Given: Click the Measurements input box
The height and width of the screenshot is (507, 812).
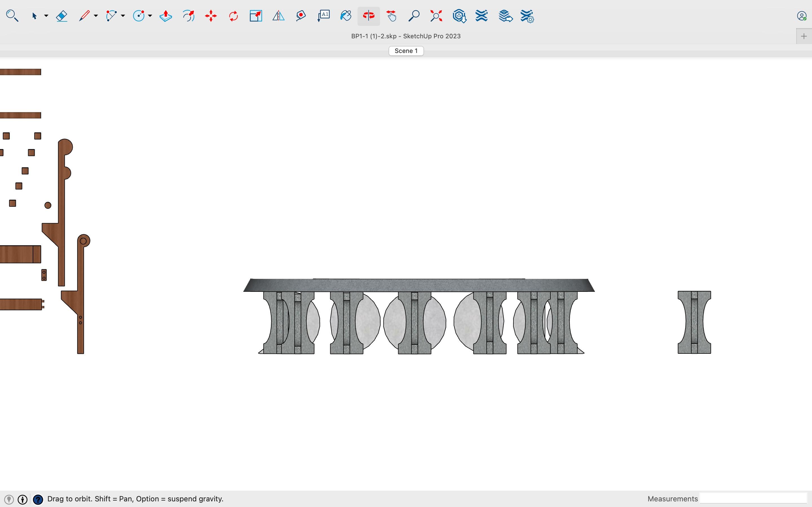Looking at the screenshot, I should (x=753, y=499).
